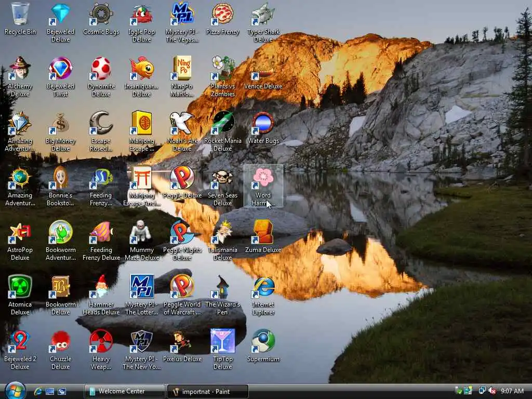Image resolution: width=532 pixels, height=399 pixels.
Task: Select Peggle Nights Deluxe icon
Action: point(182,241)
